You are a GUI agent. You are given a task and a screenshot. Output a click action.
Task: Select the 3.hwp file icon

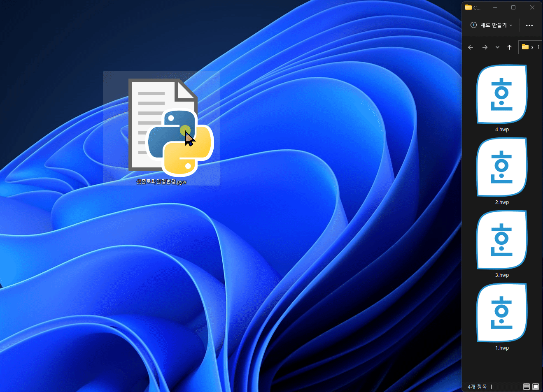pos(502,240)
